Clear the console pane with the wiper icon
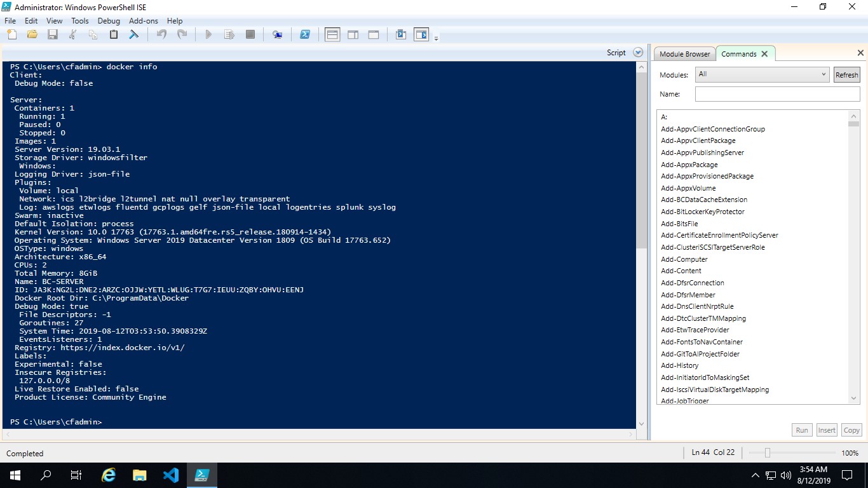The width and height of the screenshot is (868, 488). [x=134, y=35]
